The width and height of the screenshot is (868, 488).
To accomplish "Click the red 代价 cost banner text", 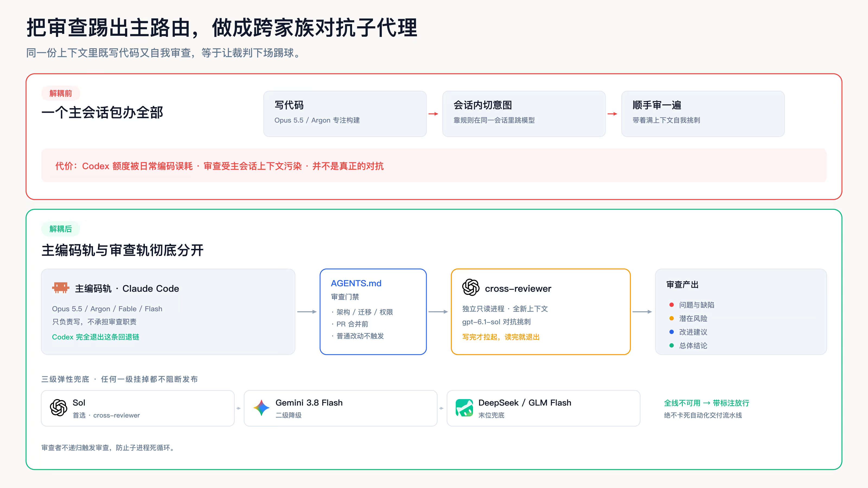I will coord(219,166).
